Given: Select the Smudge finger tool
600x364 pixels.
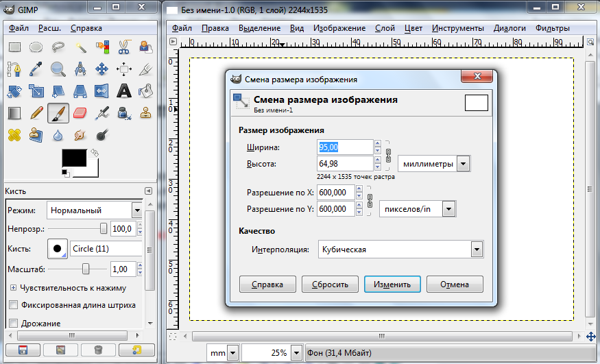Looking at the screenshot, I should [x=80, y=135].
